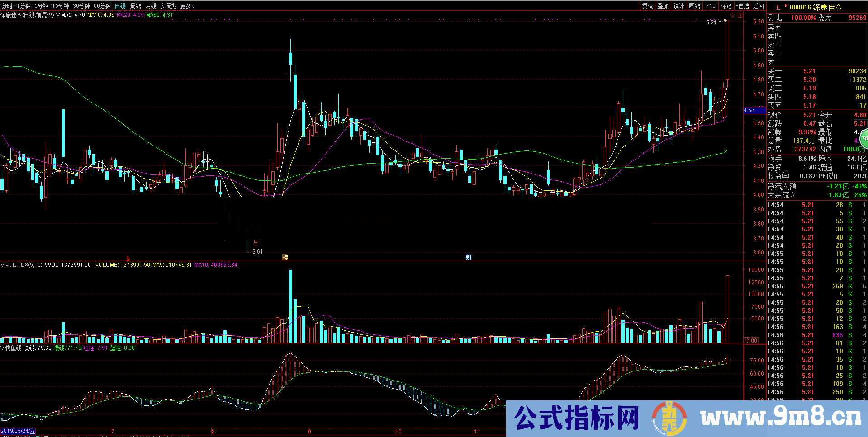The width and height of the screenshot is (868, 437).
Task: Click the diamond marker icon above the chart
Action: [x=733, y=15]
